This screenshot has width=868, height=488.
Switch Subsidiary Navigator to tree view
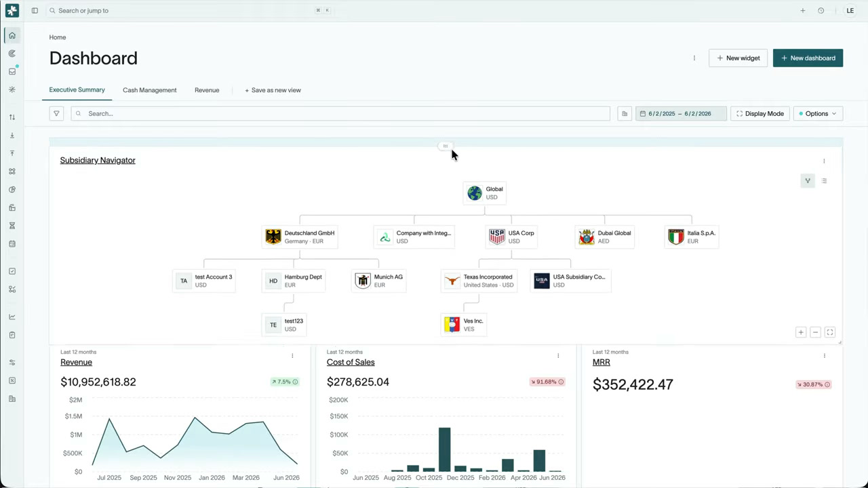click(x=808, y=181)
